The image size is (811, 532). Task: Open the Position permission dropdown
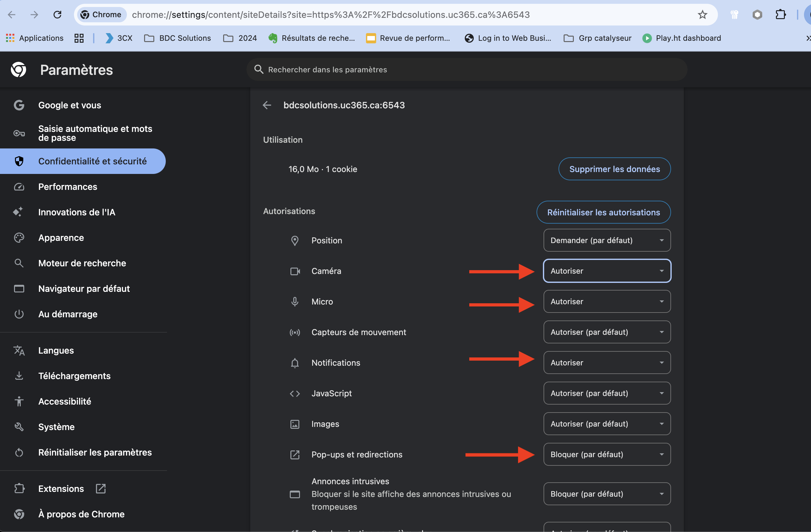[607, 241]
